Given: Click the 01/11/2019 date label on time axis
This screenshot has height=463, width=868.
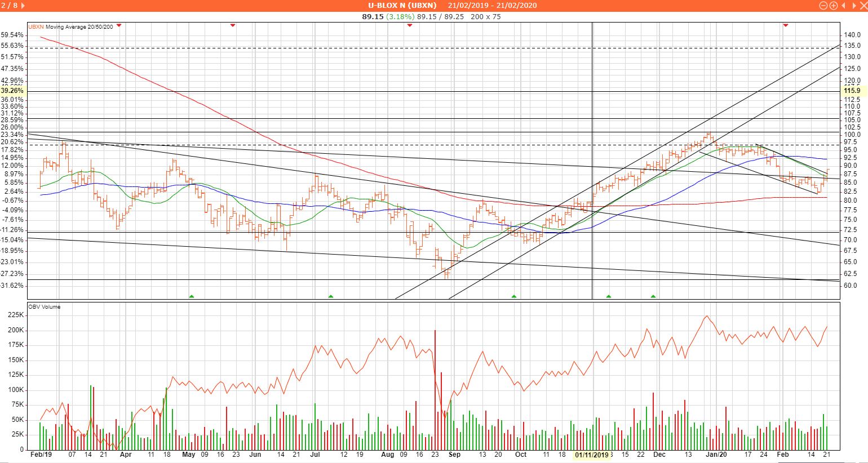Looking at the screenshot, I should point(591,455).
